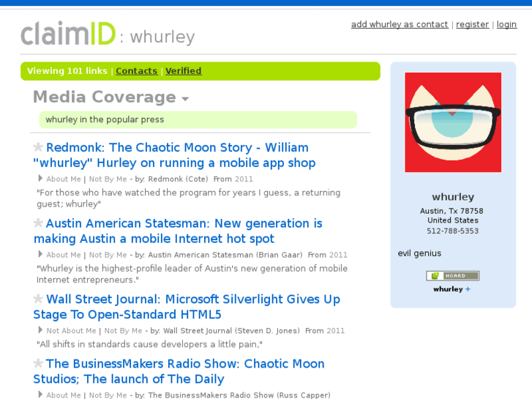The height and width of the screenshot is (399, 532).
Task: Click the Hoard badge icon
Action: click(x=453, y=276)
